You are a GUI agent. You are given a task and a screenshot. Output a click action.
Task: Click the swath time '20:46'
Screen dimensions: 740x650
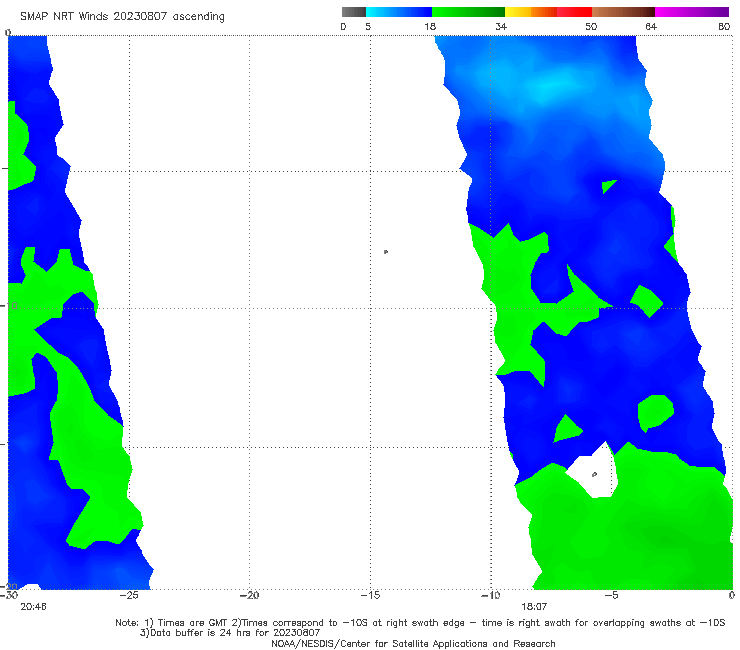coord(34,607)
